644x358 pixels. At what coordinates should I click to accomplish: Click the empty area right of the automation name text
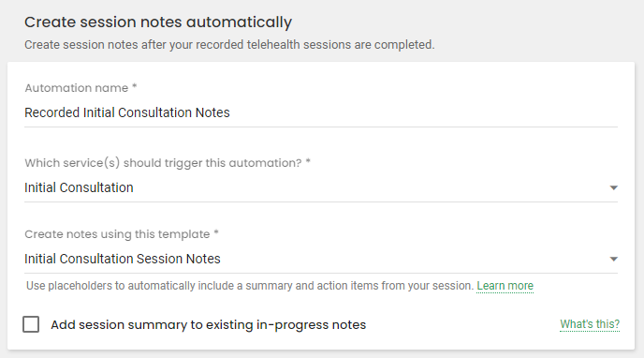[x=423, y=112]
